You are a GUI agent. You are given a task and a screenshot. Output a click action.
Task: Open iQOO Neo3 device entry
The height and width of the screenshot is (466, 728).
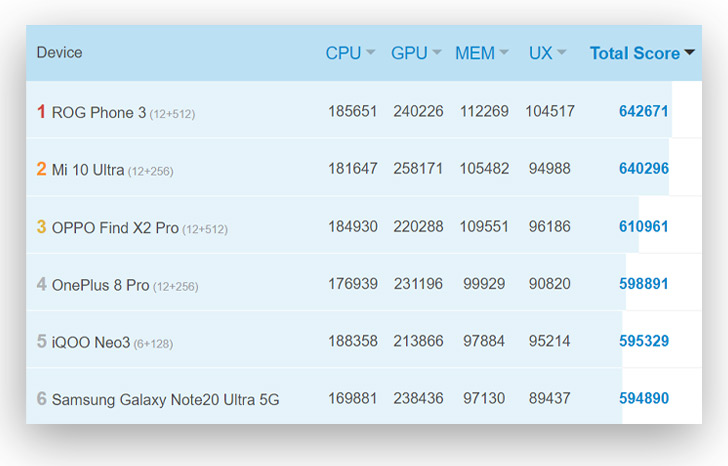(91, 343)
